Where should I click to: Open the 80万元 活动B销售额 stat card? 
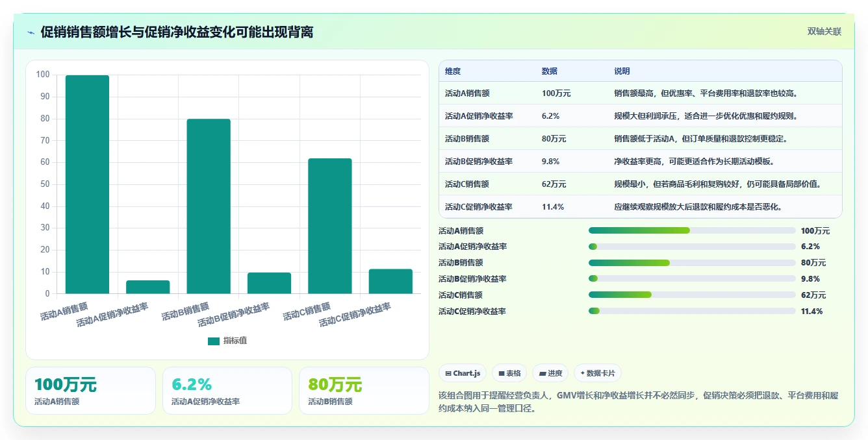coord(364,391)
